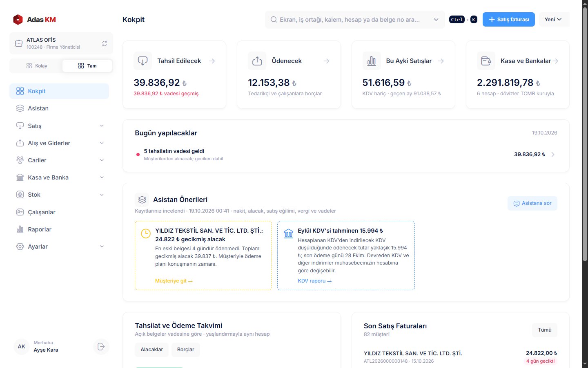This screenshot has height=368, width=588.
Task: Click the Asistan Önerileri layers icon
Action: [x=142, y=200]
